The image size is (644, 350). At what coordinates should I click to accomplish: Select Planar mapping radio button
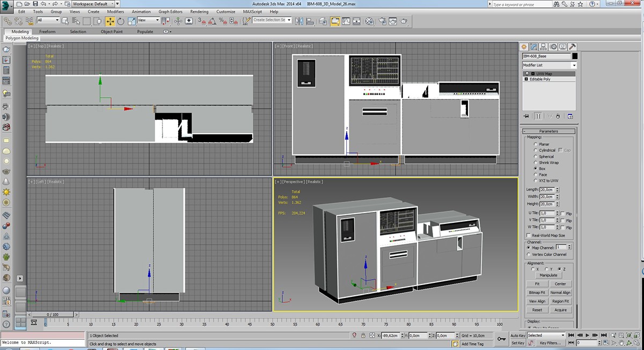coord(535,144)
